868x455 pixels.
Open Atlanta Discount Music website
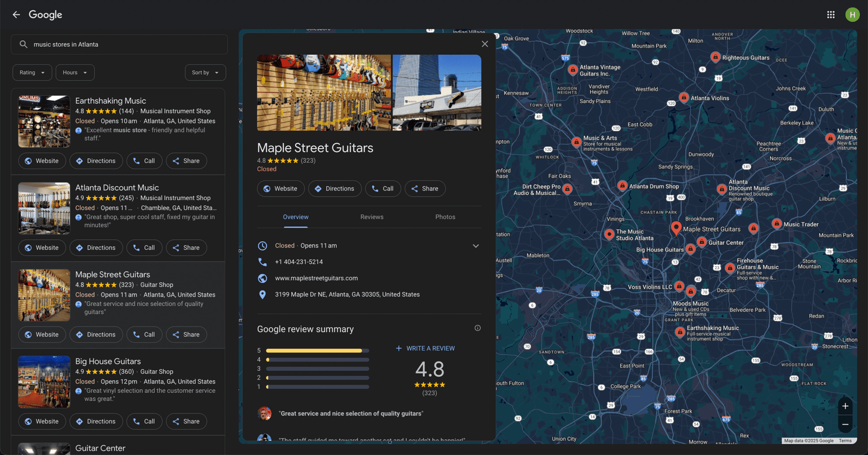point(42,248)
